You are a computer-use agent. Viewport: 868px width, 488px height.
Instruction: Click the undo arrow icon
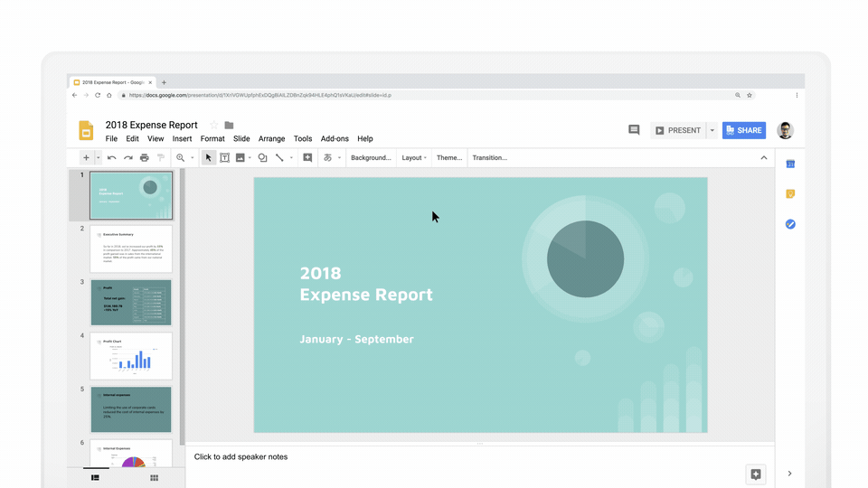(111, 157)
